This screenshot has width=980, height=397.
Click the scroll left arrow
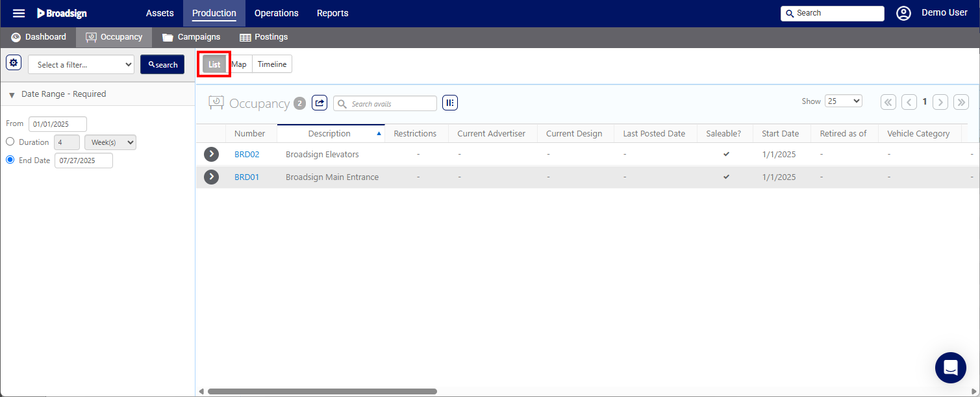click(201, 391)
